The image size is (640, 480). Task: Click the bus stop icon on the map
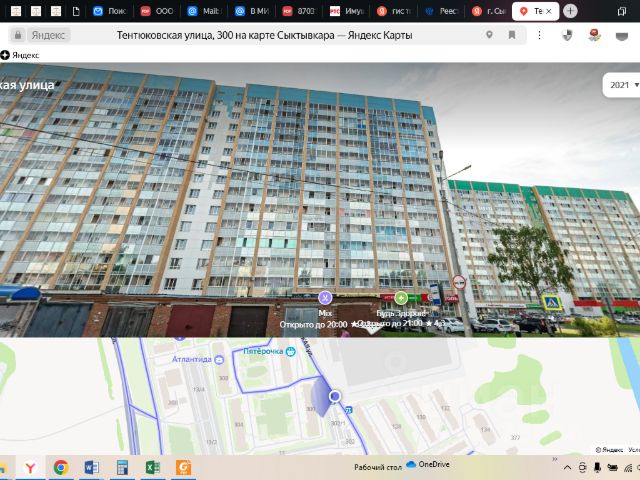coord(348,409)
